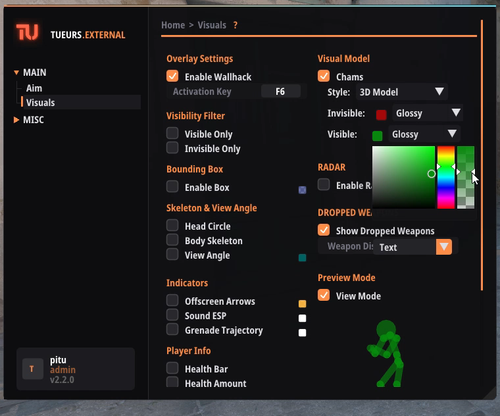Turn on Head Circle
Viewport: 500px width, 416px height.
pos(172,225)
